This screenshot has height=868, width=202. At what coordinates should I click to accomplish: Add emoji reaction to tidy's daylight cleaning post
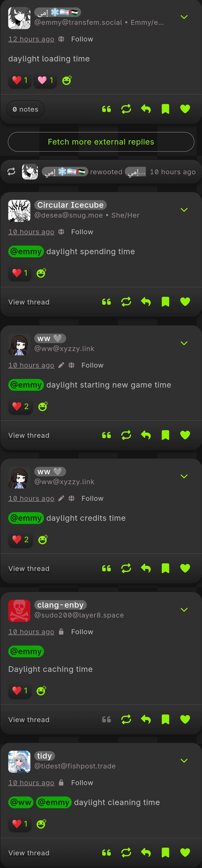pyautogui.click(x=41, y=824)
